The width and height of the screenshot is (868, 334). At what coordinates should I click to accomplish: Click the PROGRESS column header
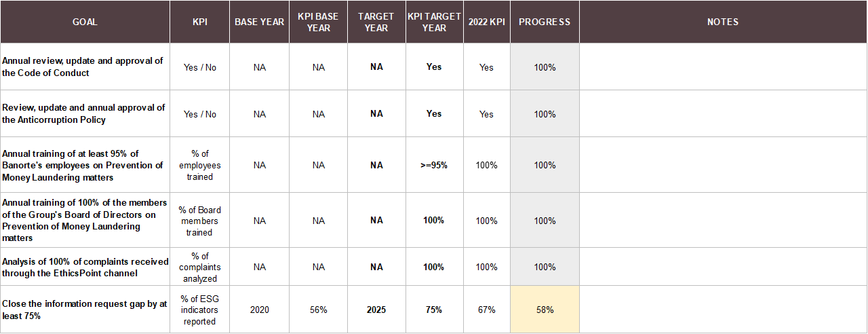tap(545, 22)
